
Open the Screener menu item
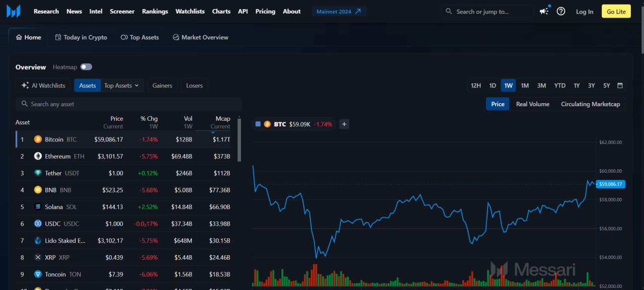(x=122, y=11)
